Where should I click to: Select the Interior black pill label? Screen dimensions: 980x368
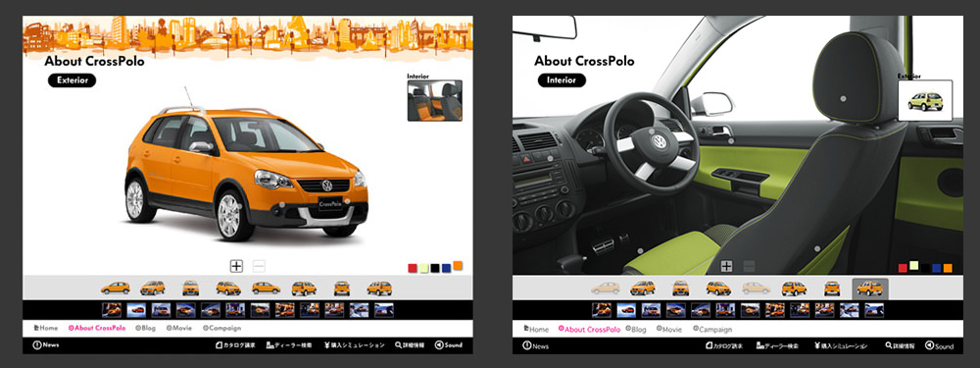point(562,80)
